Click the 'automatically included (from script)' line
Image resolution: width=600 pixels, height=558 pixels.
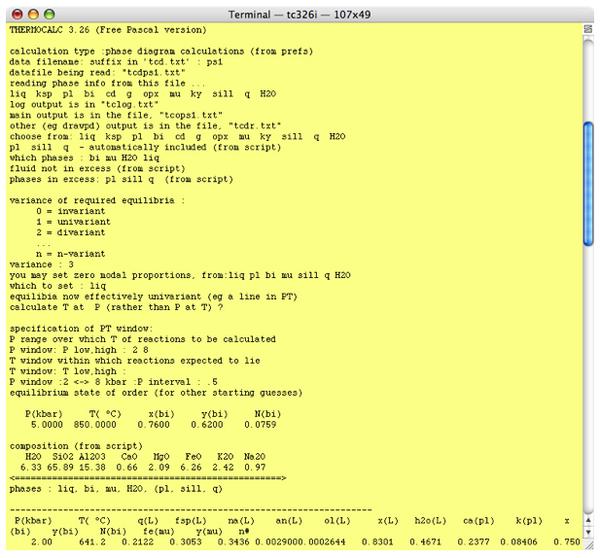pyautogui.click(x=145, y=147)
